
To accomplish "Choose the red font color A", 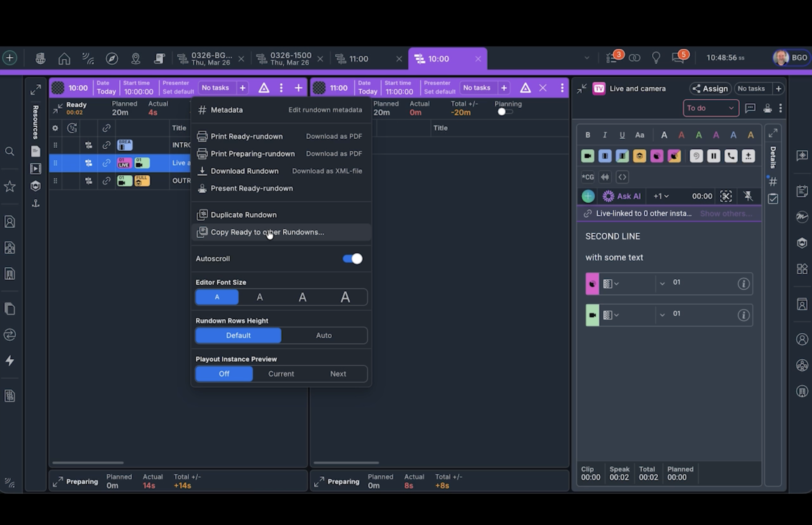I will coord(682,135).
